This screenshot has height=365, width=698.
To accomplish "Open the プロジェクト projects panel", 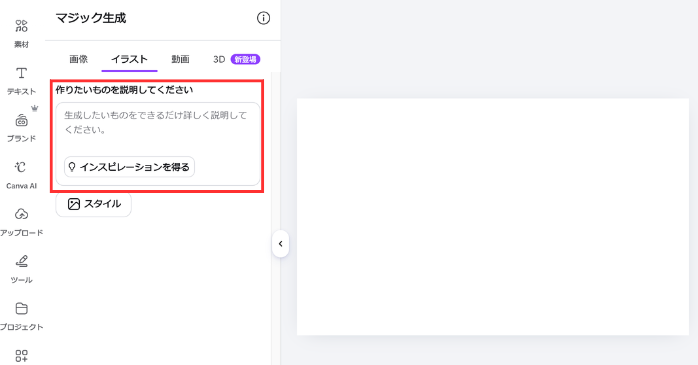I will click(x=21, y=316).
